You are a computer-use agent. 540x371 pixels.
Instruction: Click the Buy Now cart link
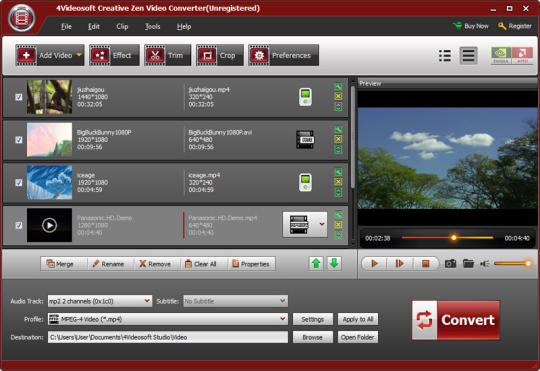pyautogui.click(x=471, y=26)
